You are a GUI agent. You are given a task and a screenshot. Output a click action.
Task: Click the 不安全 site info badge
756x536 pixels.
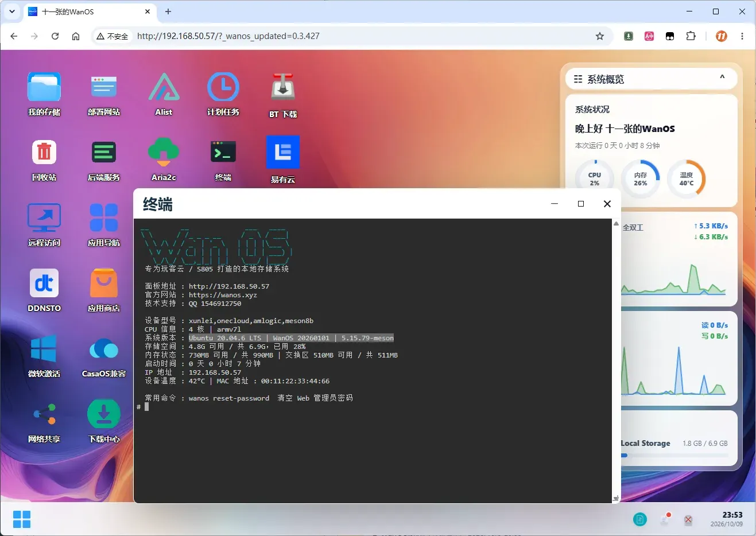pos(113,36)
